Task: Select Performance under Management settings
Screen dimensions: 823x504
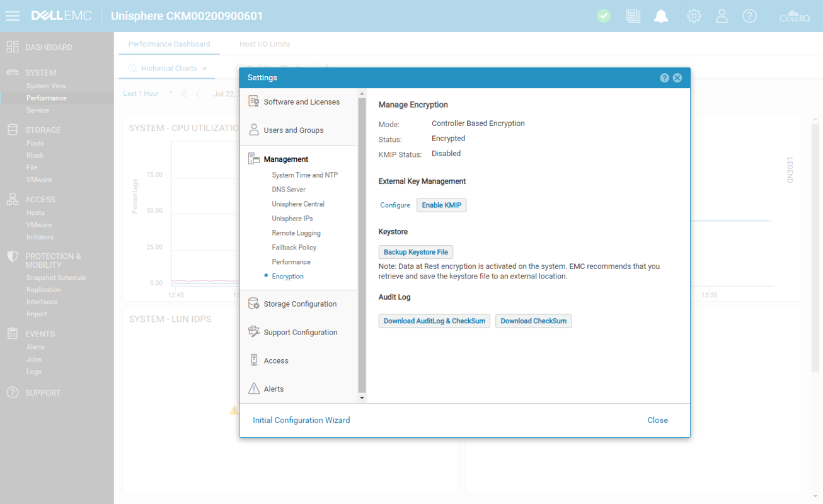Action: point(291,262)
